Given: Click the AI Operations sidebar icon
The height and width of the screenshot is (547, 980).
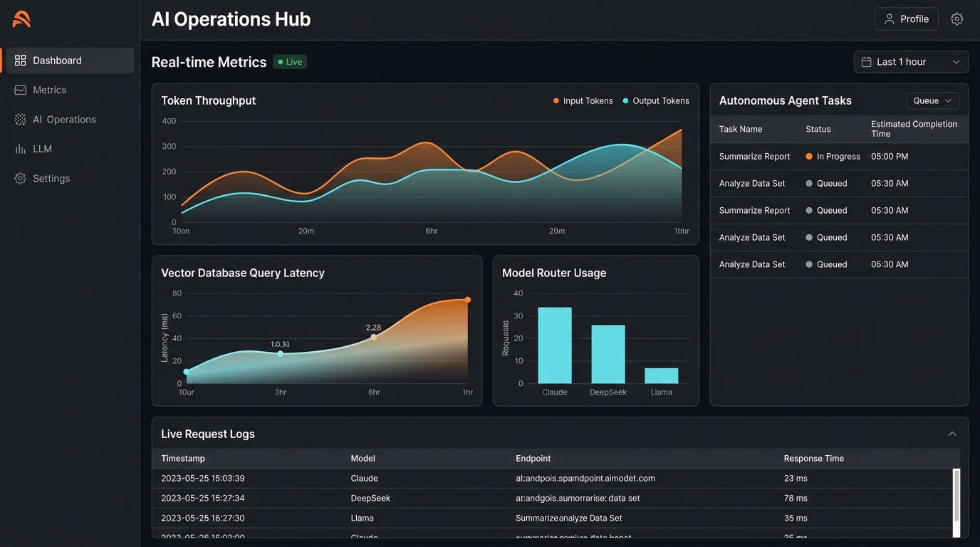Looking at the screenshot, I should [20, 120].
